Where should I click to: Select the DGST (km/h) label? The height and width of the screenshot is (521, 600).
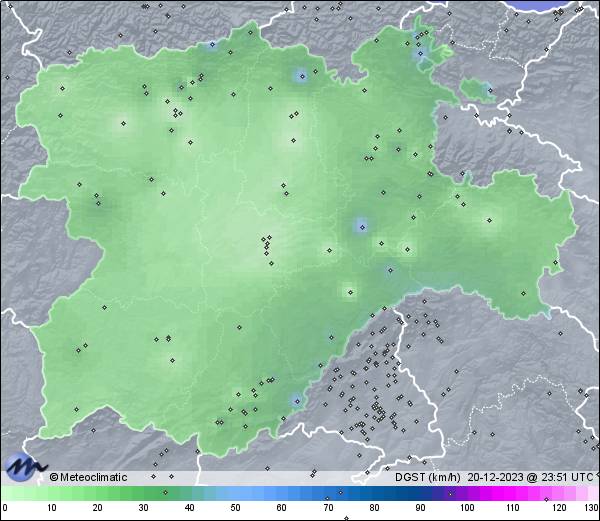click(428, 477)
